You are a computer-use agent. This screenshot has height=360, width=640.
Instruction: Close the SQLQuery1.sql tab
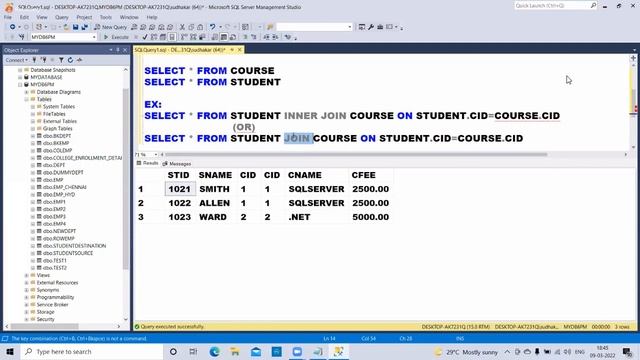[x=240, y=50]
